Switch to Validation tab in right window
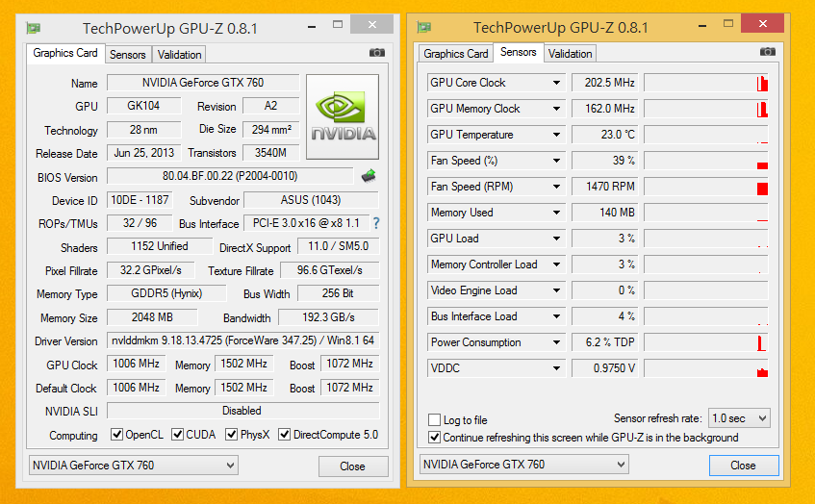Viewport: 815px width, 504px height. click(x=571, y=54)
